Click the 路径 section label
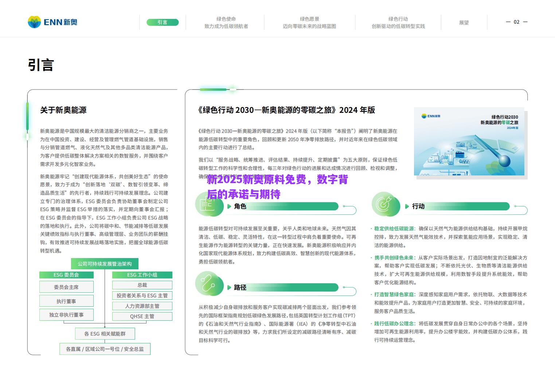Screen dimensions: 555x392 (x=240, y=288)
